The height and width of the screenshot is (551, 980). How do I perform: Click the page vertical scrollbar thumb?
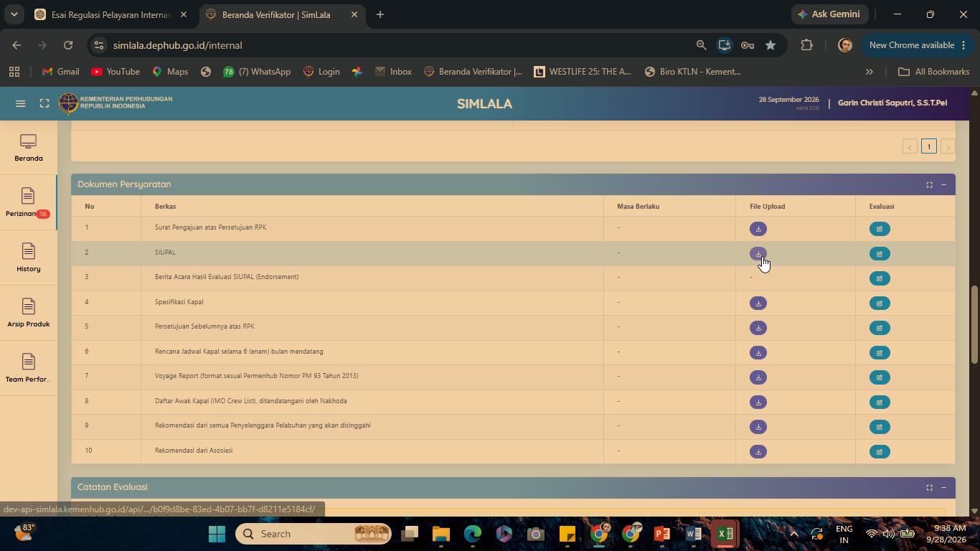click(974, 324)
